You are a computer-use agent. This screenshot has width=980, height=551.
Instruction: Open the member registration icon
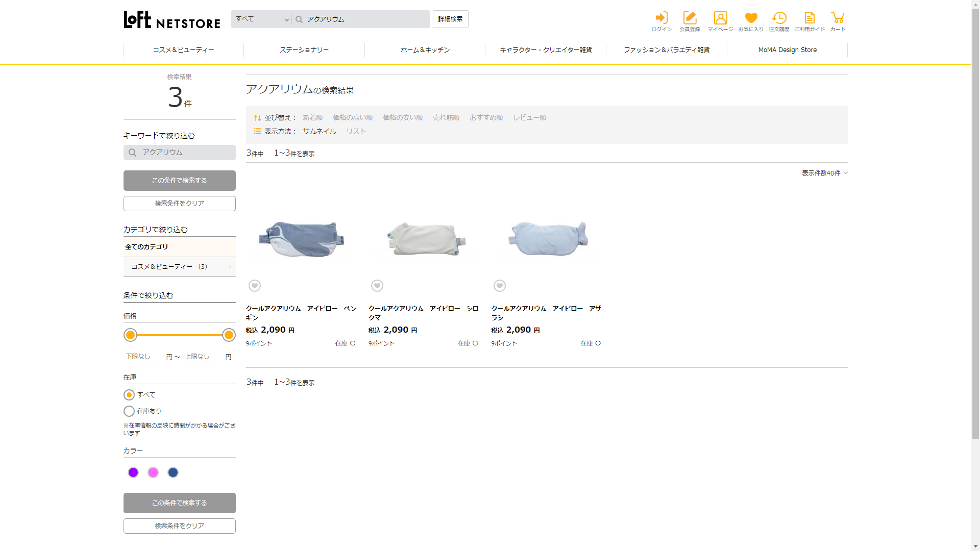click(690, 18)
